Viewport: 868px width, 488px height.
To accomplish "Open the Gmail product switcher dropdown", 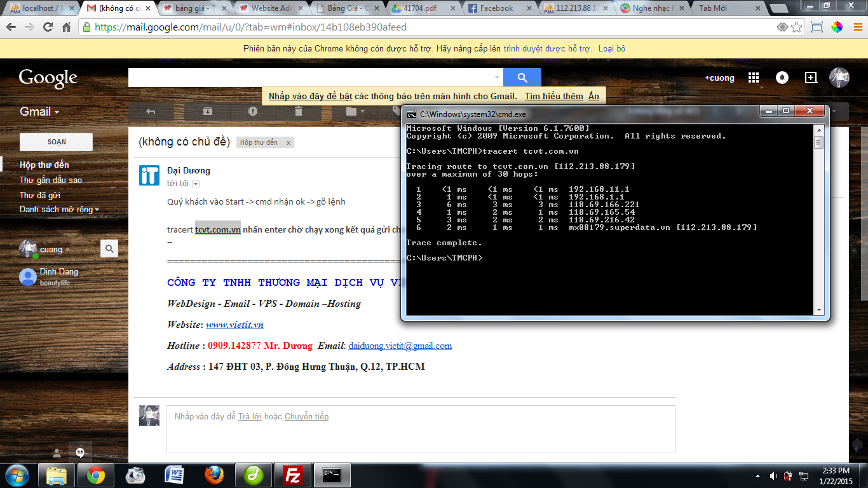I will tap(39, 112).
